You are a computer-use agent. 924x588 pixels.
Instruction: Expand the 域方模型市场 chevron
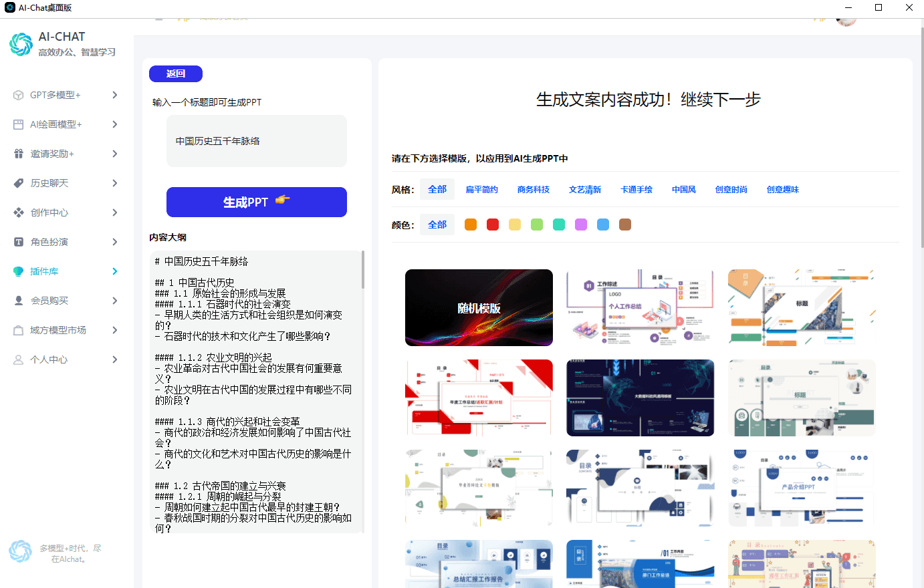(x=115, y=330)
